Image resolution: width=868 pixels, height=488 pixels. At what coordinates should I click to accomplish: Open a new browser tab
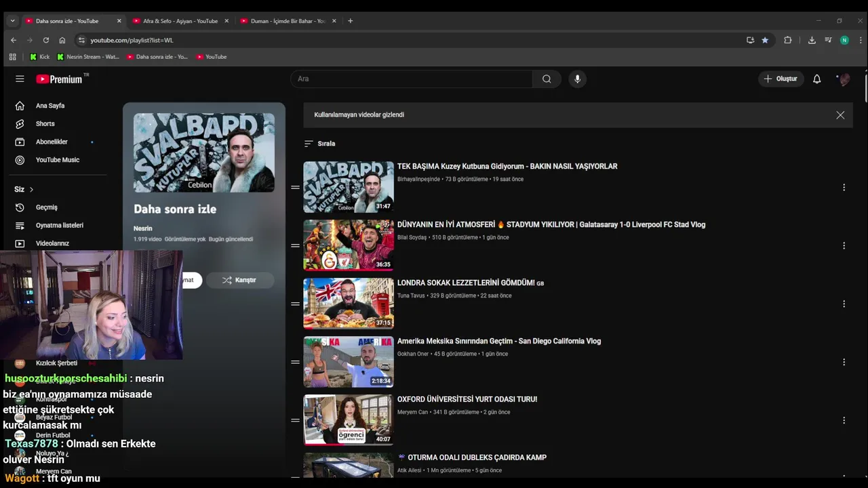coord(350,21)
